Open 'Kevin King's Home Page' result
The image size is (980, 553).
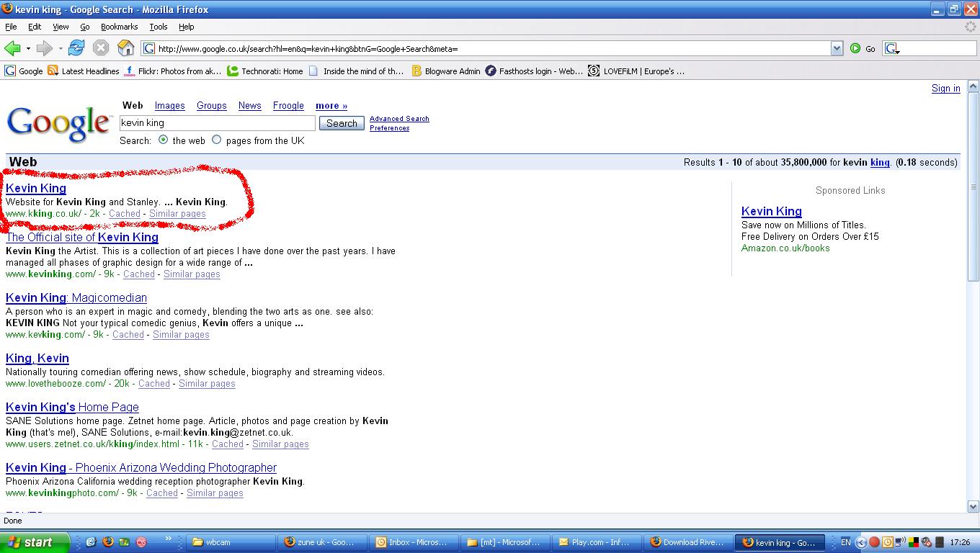(x=72, y=408)
